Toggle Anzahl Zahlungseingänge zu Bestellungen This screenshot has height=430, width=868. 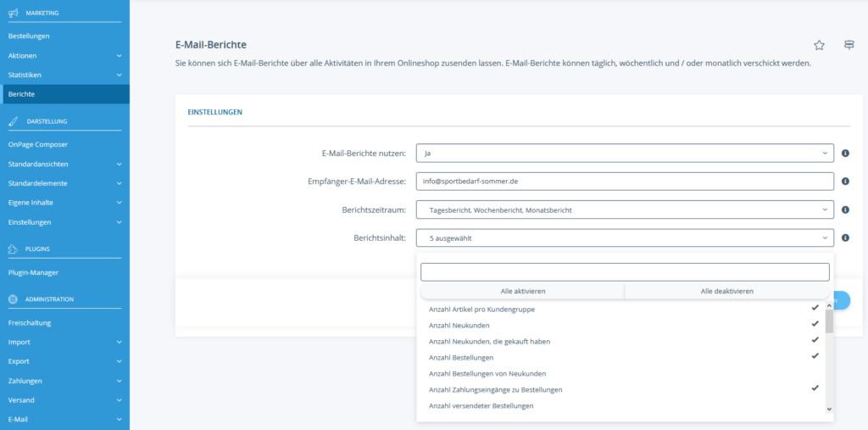coord(620,389)
